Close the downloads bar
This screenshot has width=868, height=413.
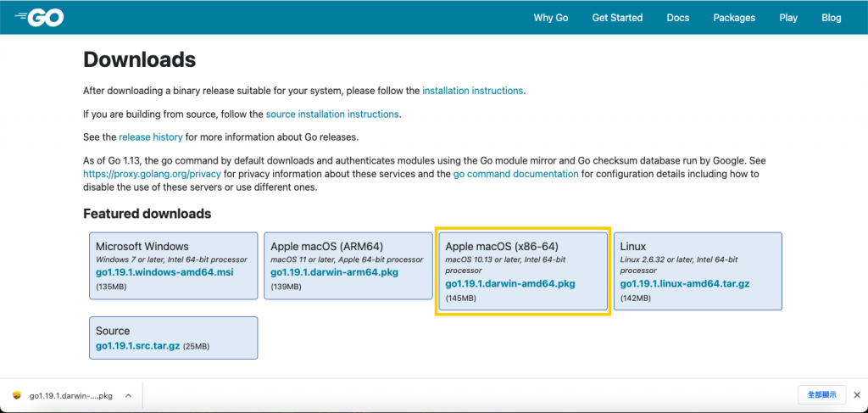coord(857,395)
